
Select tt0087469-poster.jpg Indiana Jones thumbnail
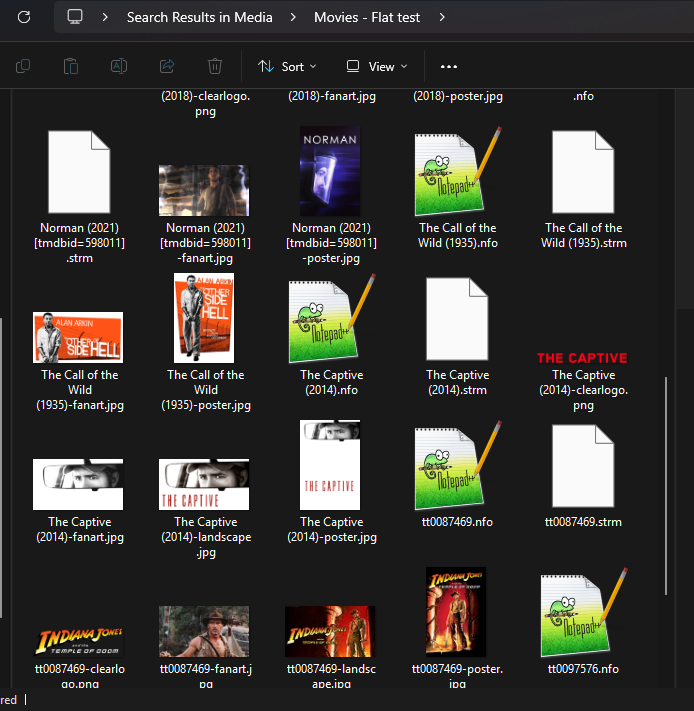click(x=456, y=613)
